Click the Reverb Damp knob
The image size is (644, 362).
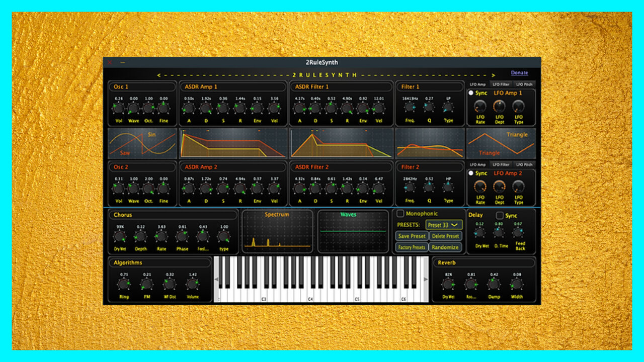tap(494, 284)
